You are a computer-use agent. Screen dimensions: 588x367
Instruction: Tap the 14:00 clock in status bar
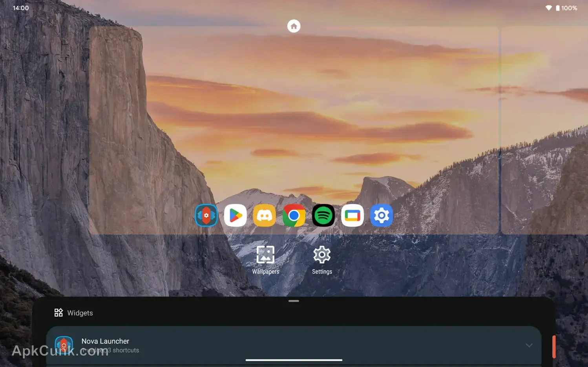pos(21,8)
